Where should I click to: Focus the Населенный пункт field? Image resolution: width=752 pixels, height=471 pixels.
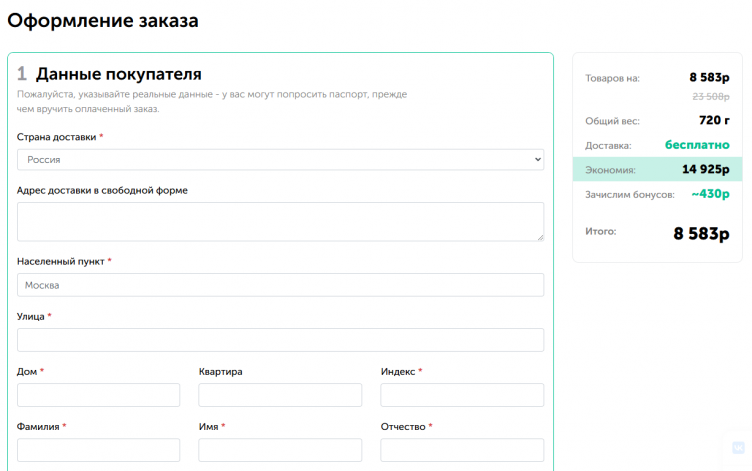click(281, 285)
